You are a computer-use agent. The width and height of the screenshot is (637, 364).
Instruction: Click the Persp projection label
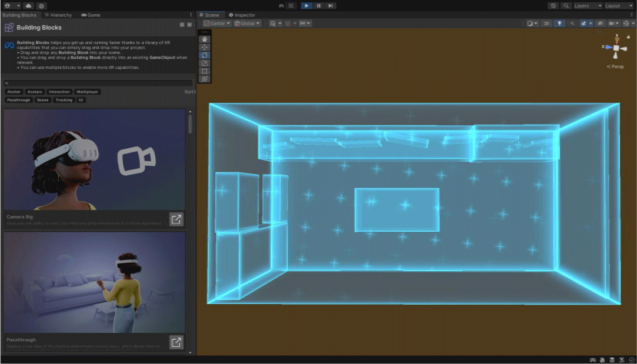click(615, 66)
